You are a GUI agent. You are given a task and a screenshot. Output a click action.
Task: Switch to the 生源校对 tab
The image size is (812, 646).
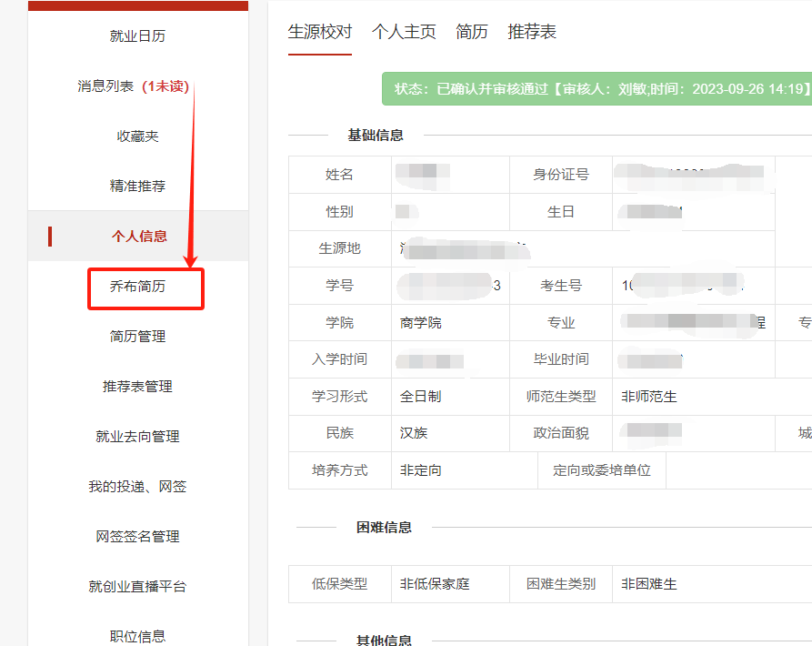[320, 31]
